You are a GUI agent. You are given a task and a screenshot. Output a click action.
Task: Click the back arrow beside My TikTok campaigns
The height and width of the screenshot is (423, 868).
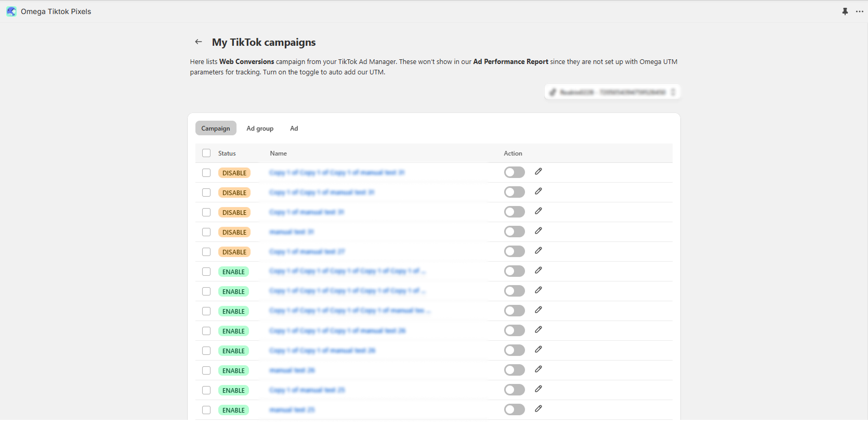(x=199, y=42)
